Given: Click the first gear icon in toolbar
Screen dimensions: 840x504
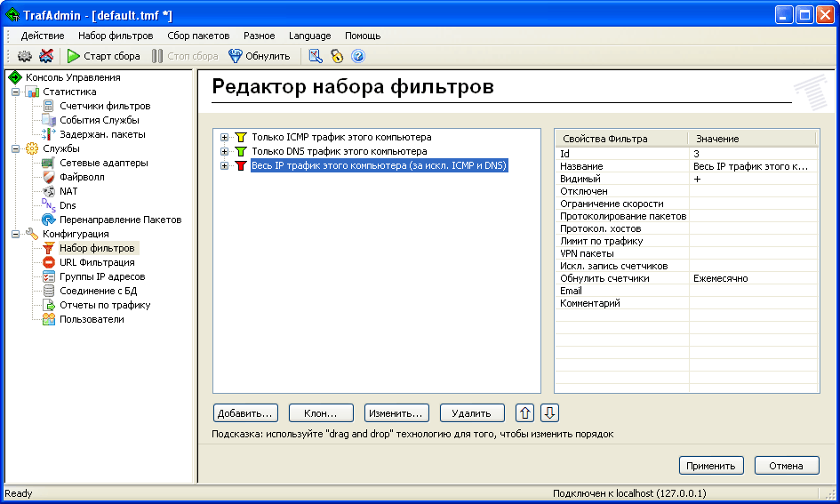Looking at the screenshot, I should pos(25,56).
